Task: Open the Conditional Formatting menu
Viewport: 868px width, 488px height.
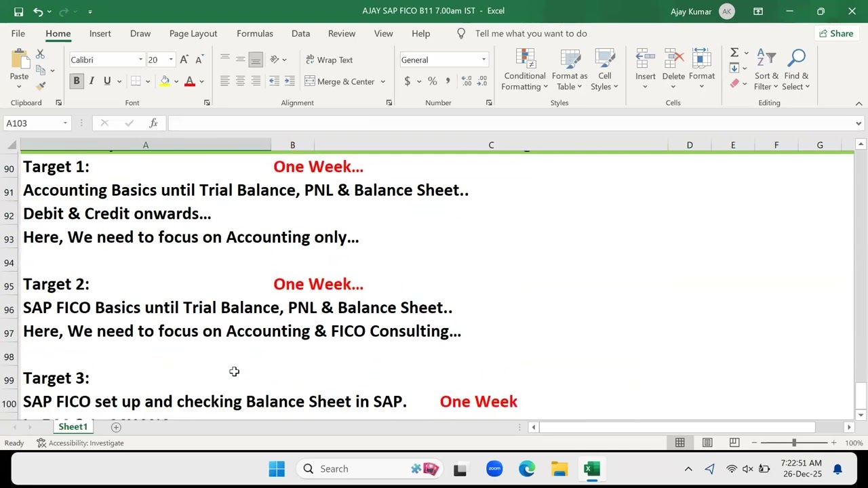Action: coord(525,70)
